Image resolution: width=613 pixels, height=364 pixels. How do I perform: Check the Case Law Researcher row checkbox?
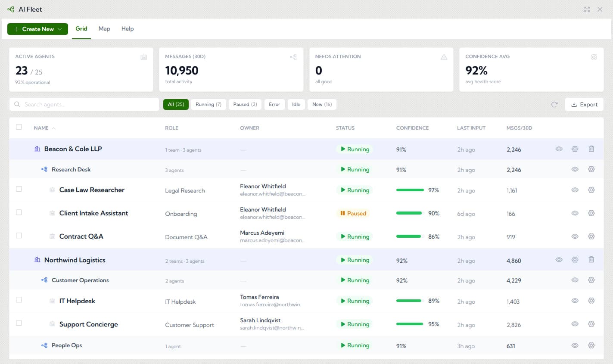pyautogui.click(x=19, y=189)
